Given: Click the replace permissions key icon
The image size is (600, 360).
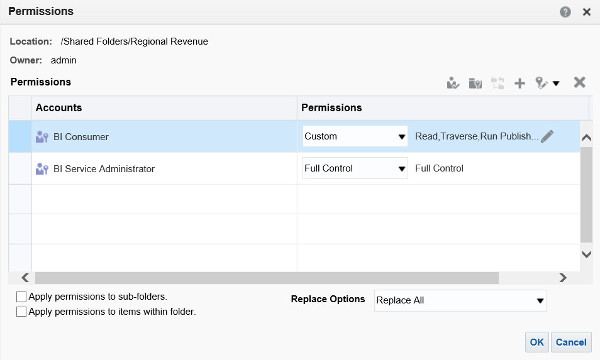Looking at the screenshot, I should pyautogui.click(x=541, y=83).
